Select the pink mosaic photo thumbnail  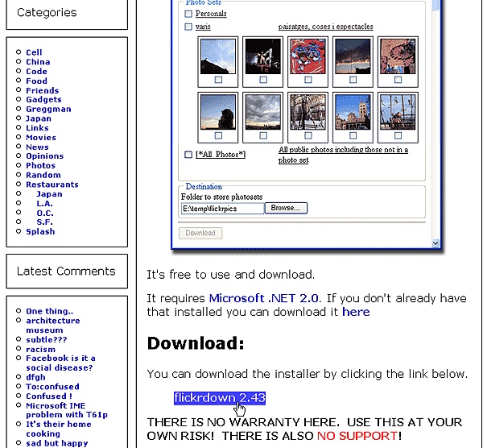tap(398, 56)
